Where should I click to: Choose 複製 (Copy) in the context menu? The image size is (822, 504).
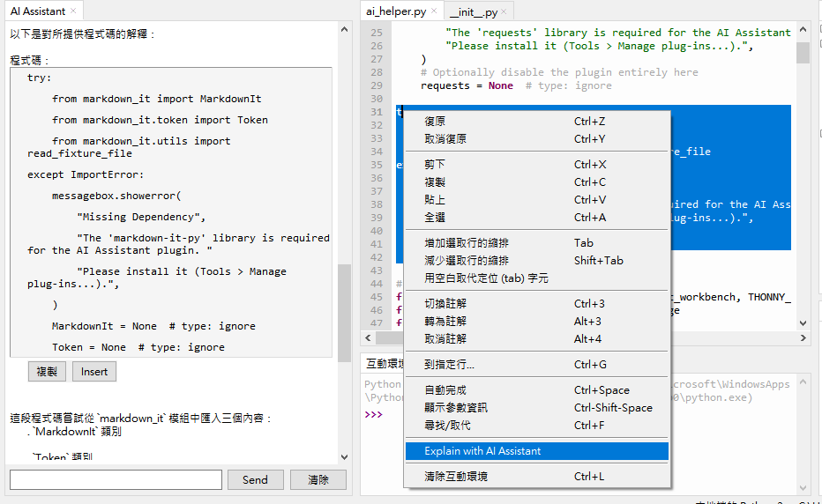(x=435, y=182)
